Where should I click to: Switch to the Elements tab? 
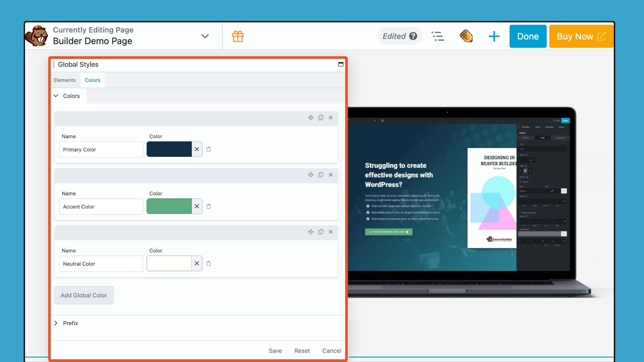pos(65,80)
